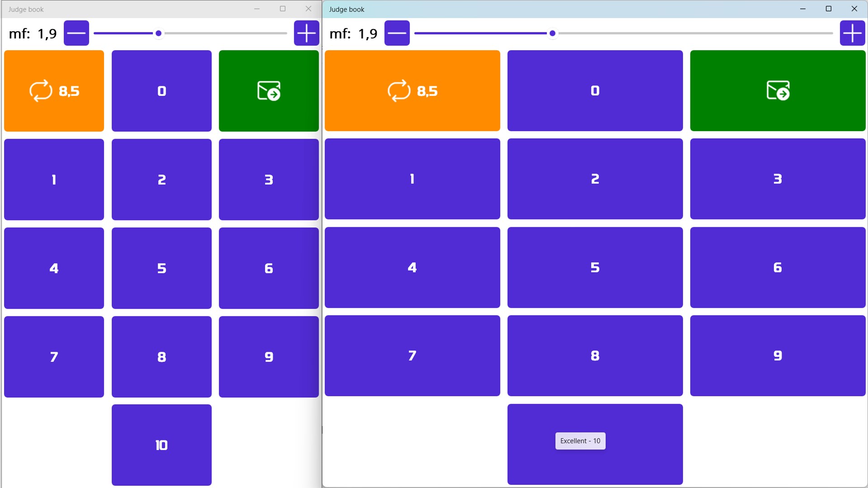This screenshot has width=868, height=488.
Task: Select score 10 in left window
Action: coord(161,445)
